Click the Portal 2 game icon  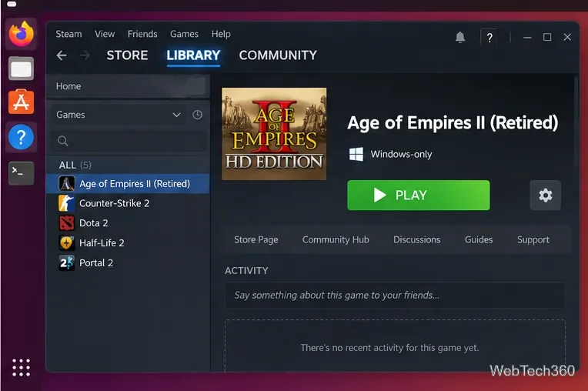pos(67,262)
